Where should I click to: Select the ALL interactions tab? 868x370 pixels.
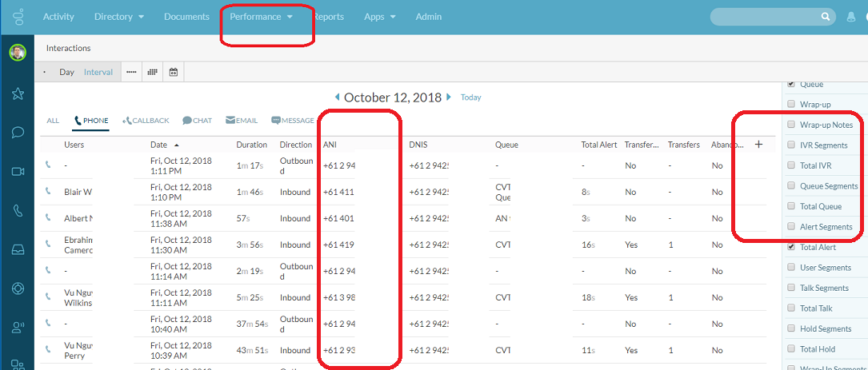tap(53, 121)
